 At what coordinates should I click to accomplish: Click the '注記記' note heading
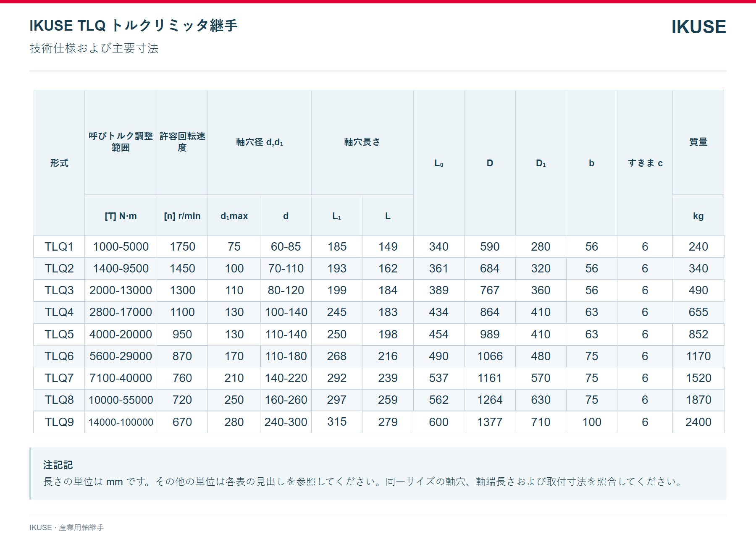tap(58, 465)
